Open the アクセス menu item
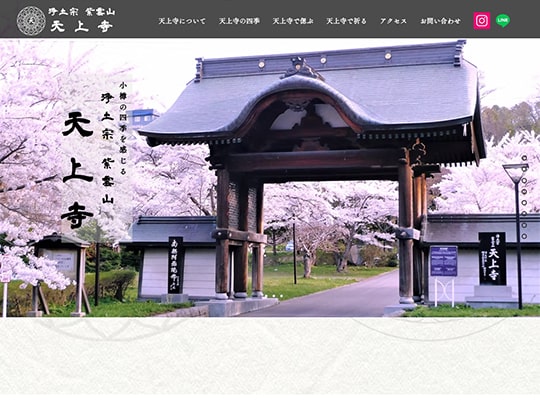Screen dimensions: 540x420 pos(393,21)
